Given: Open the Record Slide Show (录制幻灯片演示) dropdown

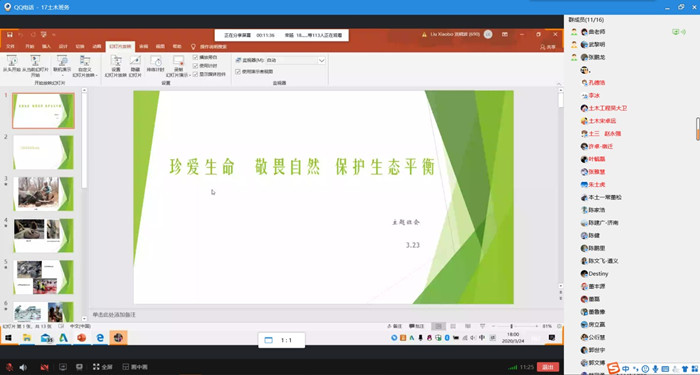Looking at the screenshot, I should coord(178,66).
